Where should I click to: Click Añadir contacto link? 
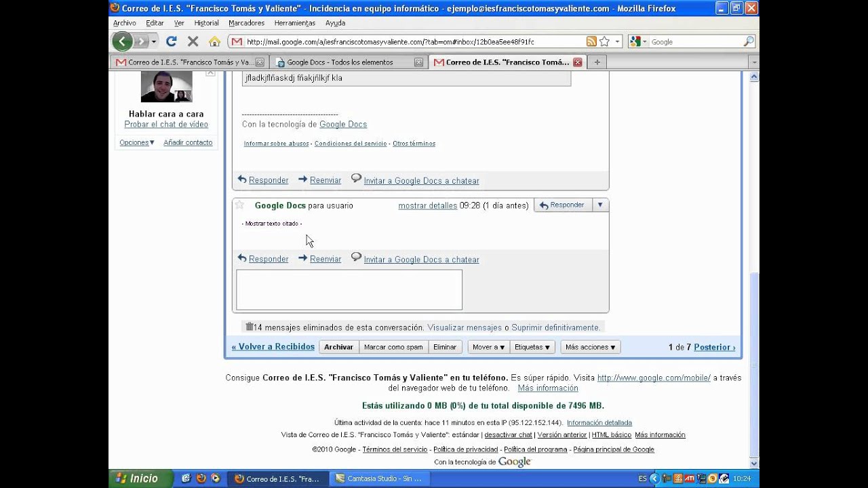188,142
